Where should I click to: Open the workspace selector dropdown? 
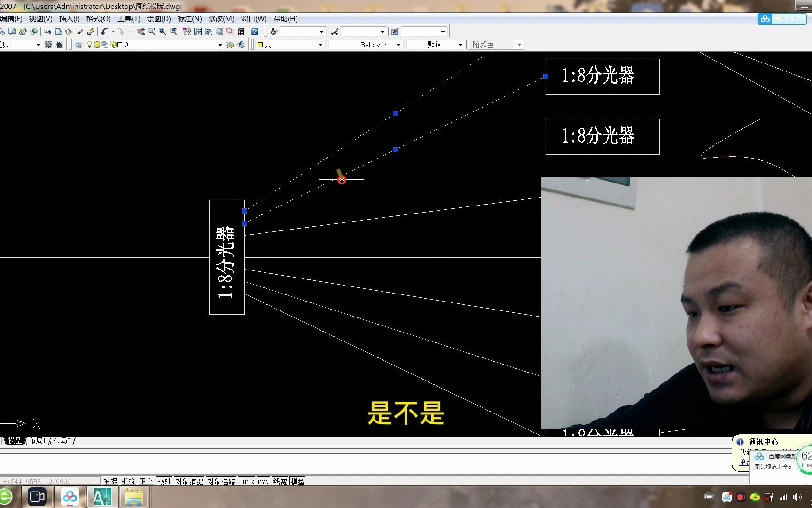tap(38, 45)
